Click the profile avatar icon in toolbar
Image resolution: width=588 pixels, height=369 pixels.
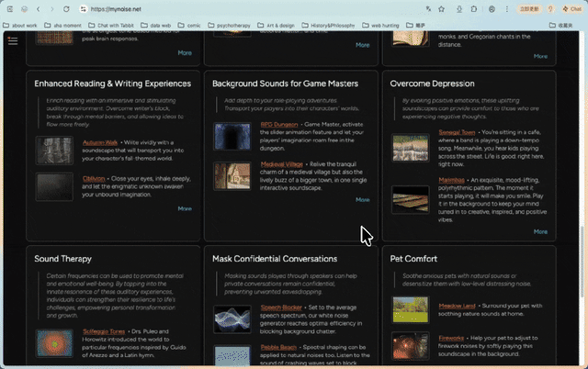[492, 9]
